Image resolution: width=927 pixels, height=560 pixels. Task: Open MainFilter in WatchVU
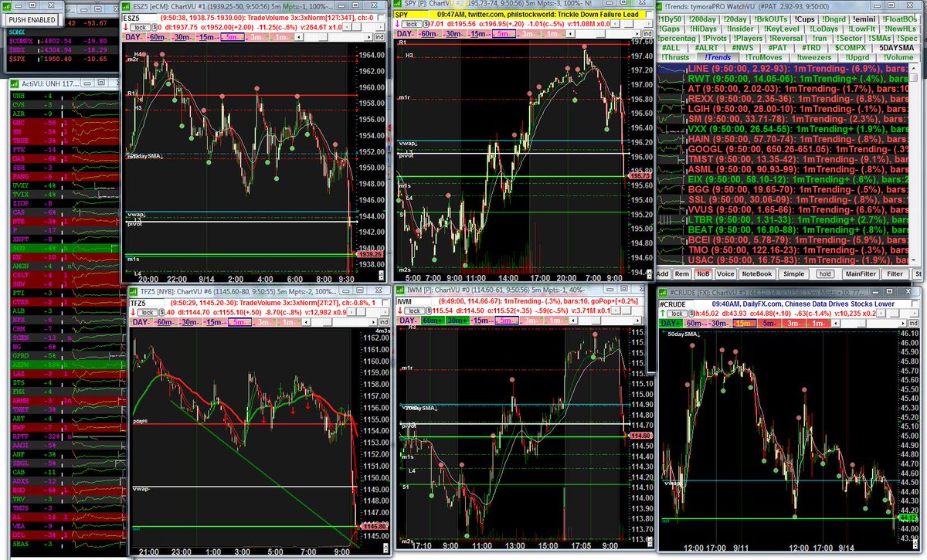click(861, 273)
